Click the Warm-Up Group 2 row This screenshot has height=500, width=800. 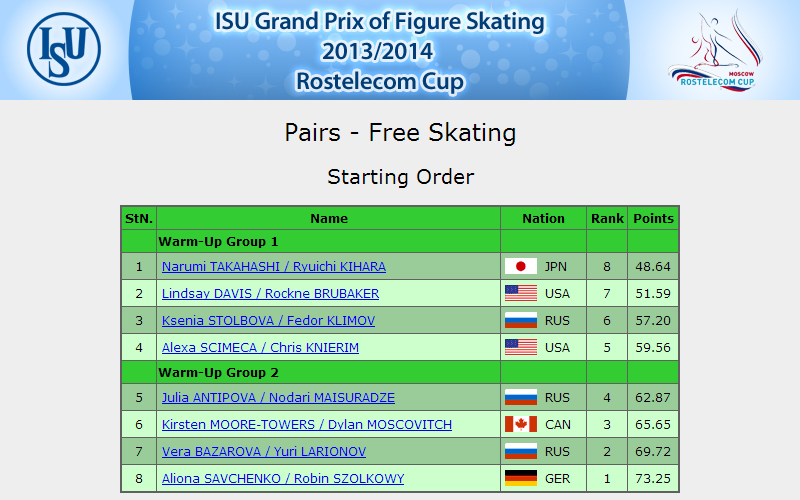point(400,372)
